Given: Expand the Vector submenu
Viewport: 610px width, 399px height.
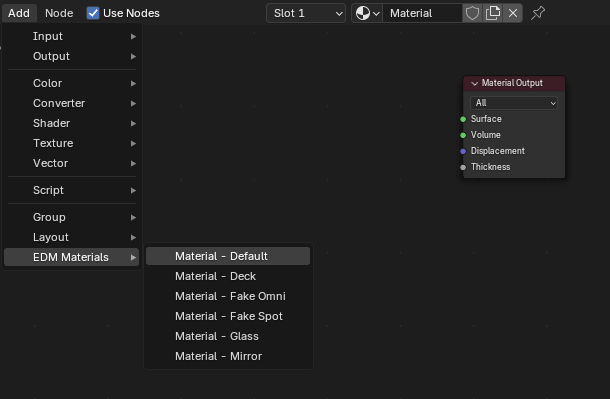Looking at the screenshot, I should click(72, 163).
